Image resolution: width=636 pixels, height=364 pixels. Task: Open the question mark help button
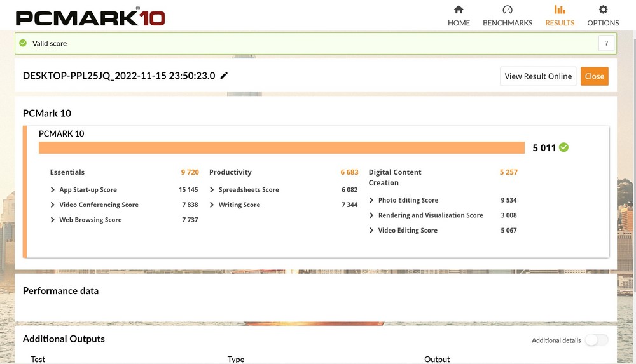(606, 43)
